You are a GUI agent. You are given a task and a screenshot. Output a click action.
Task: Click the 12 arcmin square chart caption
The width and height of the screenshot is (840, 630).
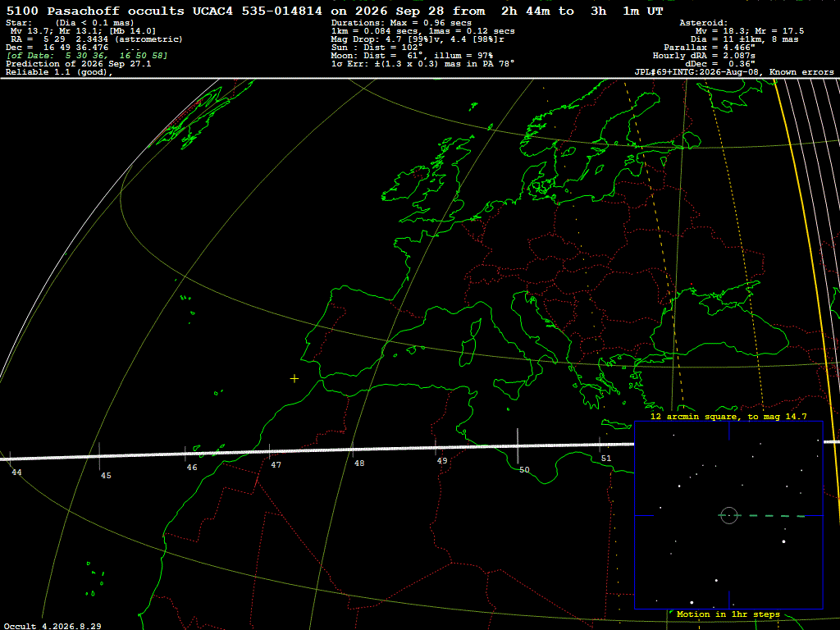(728, 416)
